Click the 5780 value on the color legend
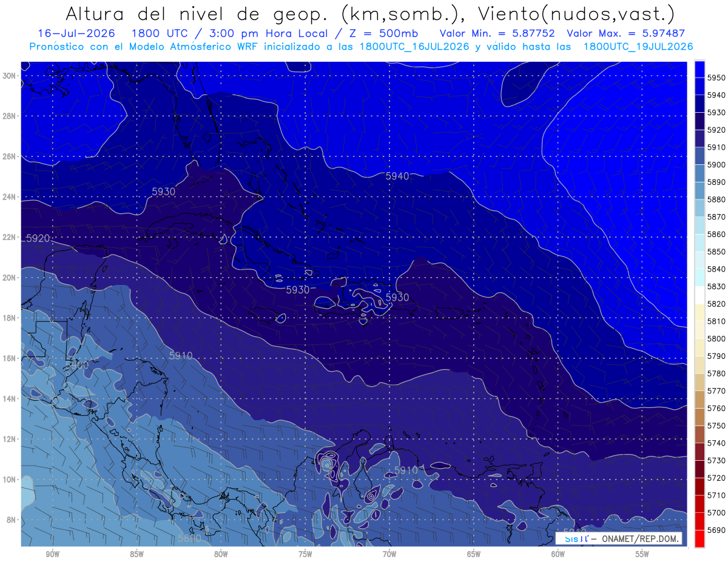 [716, 373]
